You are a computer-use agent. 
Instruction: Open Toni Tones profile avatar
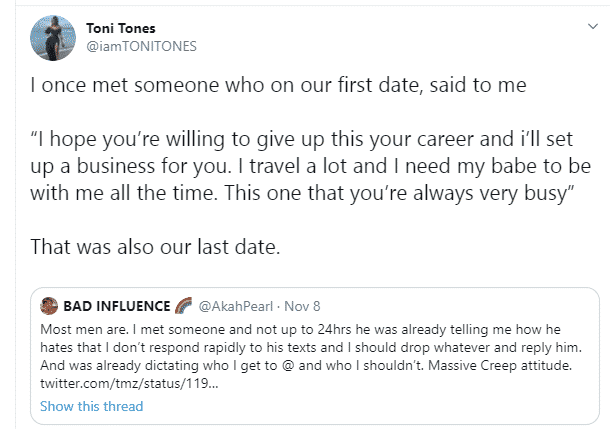53,38
